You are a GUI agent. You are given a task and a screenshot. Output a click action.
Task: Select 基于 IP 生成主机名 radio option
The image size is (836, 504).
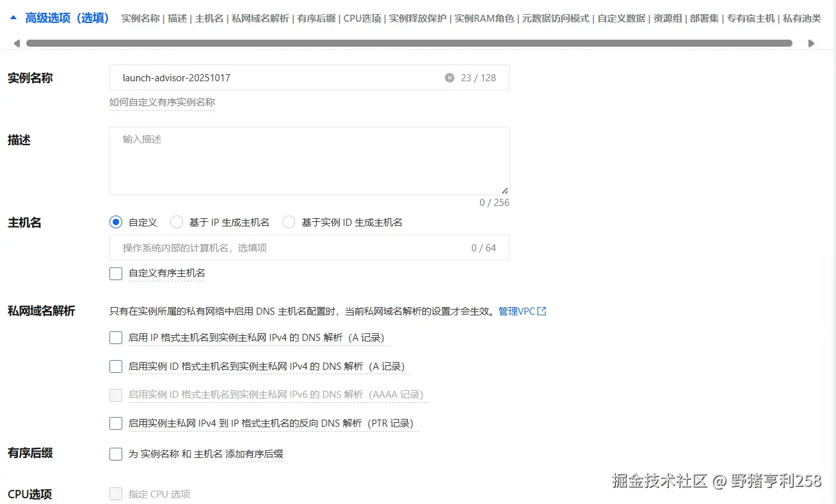[177, 222]
